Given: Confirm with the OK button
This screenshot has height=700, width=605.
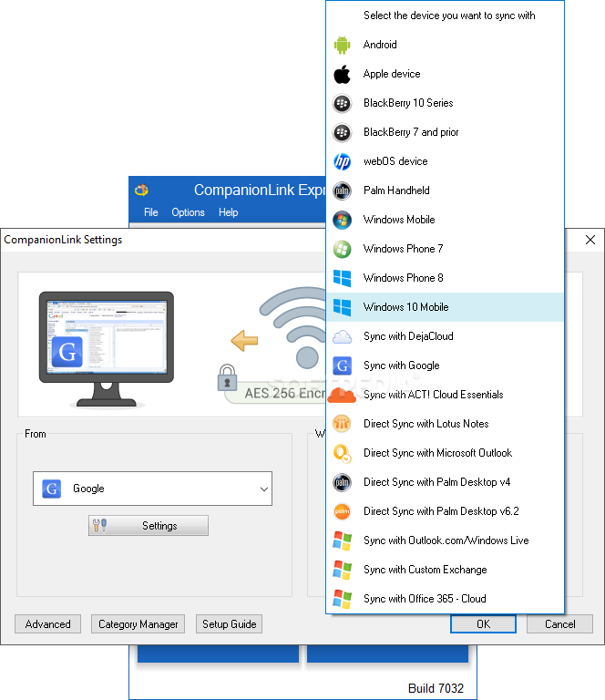Looking at the screenshot, I should (483, 624).
